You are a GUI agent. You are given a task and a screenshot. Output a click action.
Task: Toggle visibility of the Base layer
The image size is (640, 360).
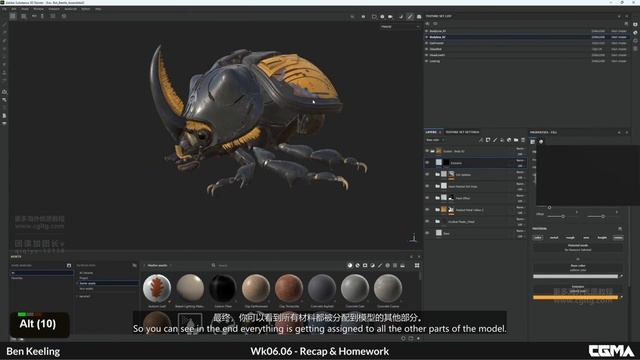coord(427,233)
